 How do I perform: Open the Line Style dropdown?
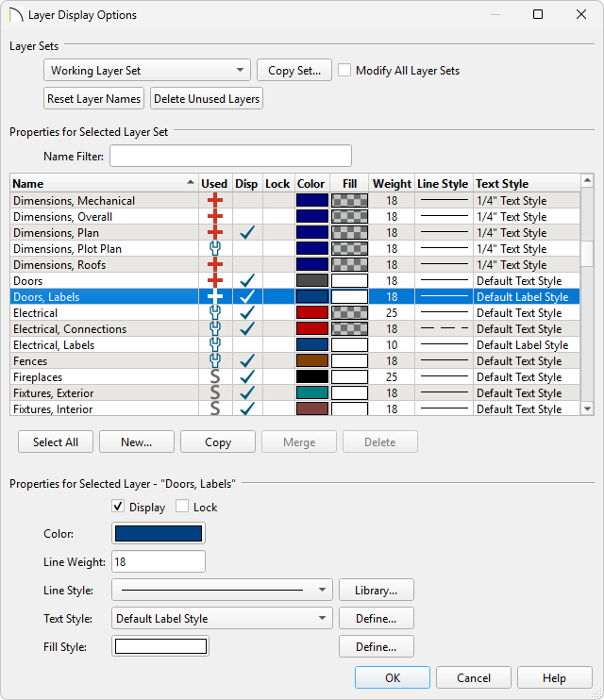(222, 591)
